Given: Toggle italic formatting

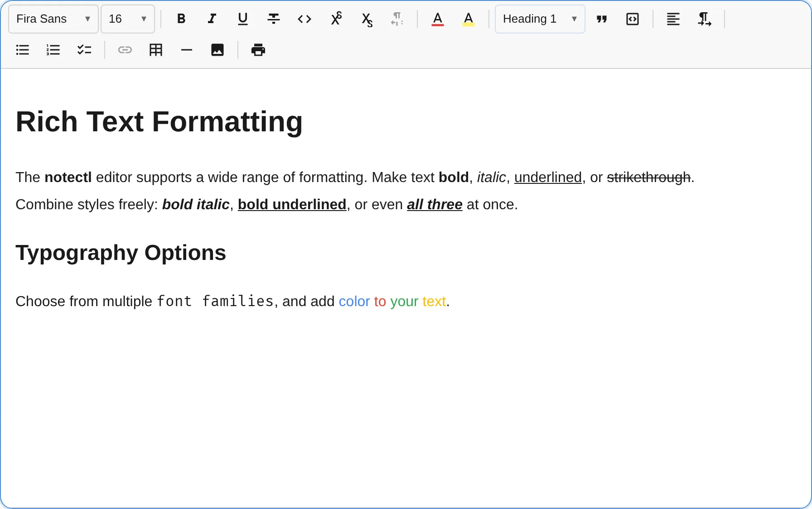Looking at the screenshot, I should click(212, 19).
